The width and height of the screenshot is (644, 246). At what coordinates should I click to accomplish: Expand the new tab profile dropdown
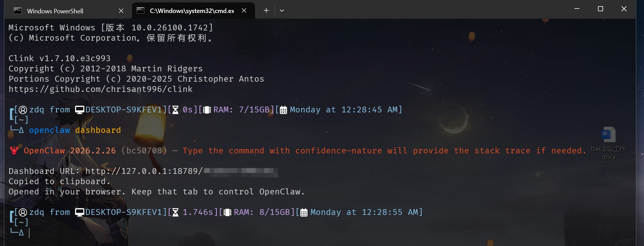click(282, 11)
